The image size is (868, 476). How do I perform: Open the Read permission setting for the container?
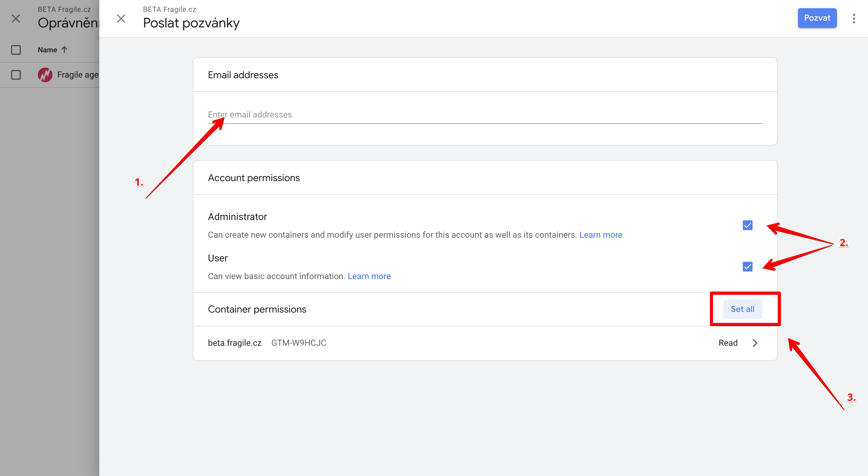pos(728,343)
